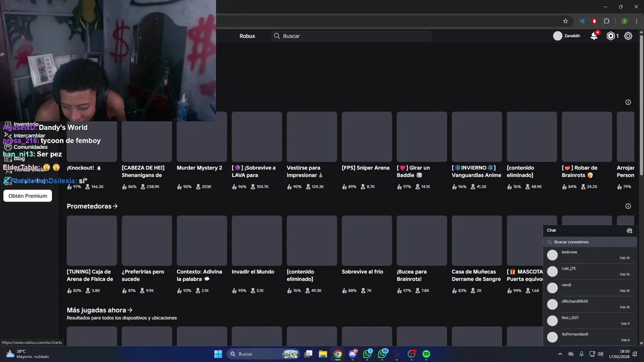Open the Windows Start menu
The width and height of the screenshot is (644, 362).
click(218, 354)
